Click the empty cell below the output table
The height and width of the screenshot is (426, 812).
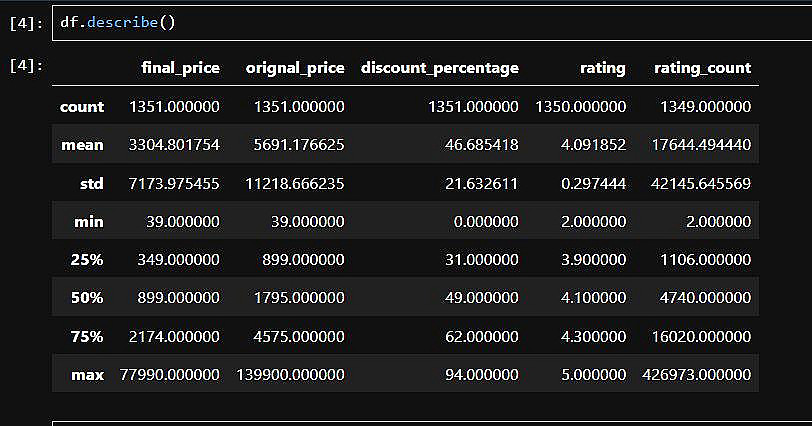click(430, 422)
